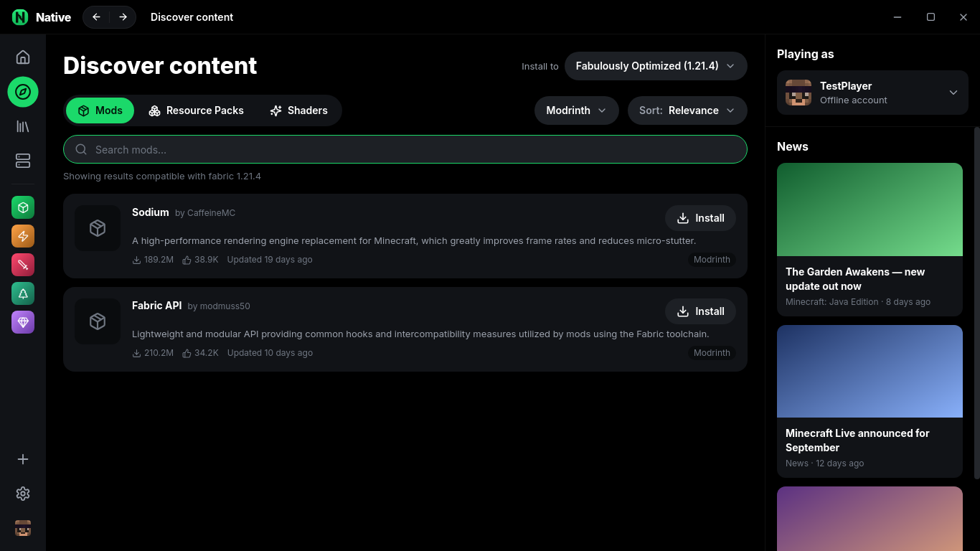Image resolution: width=980 pixels, height=551 pixels.
Task: Click the TestPlayer avatar head
Action: [x=798, y=93]
